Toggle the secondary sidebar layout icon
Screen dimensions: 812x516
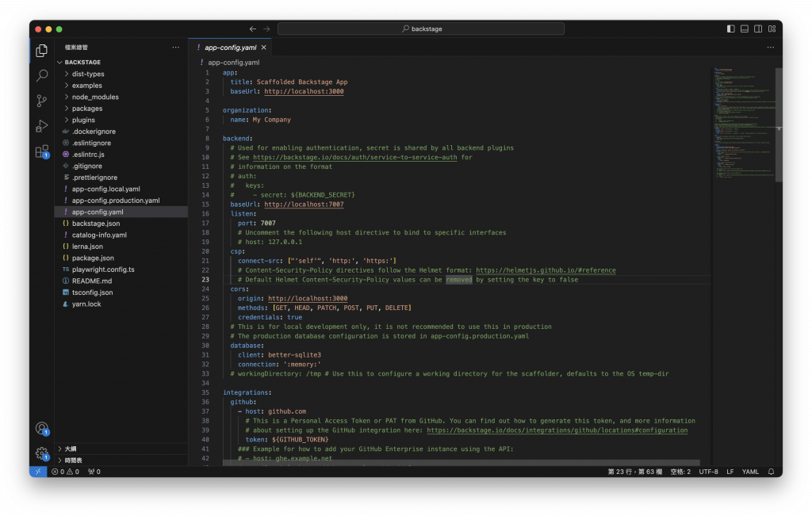[x=757, y=29]
